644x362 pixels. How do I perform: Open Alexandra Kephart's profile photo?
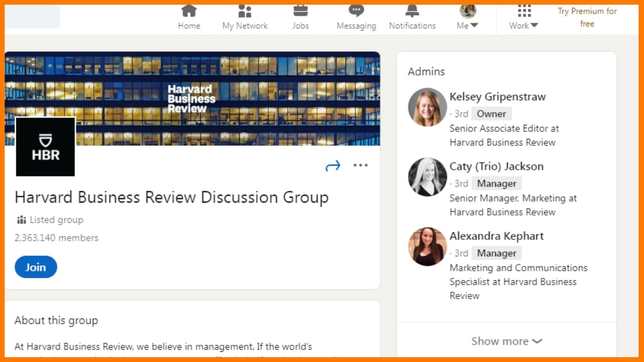tap(427, 247)
